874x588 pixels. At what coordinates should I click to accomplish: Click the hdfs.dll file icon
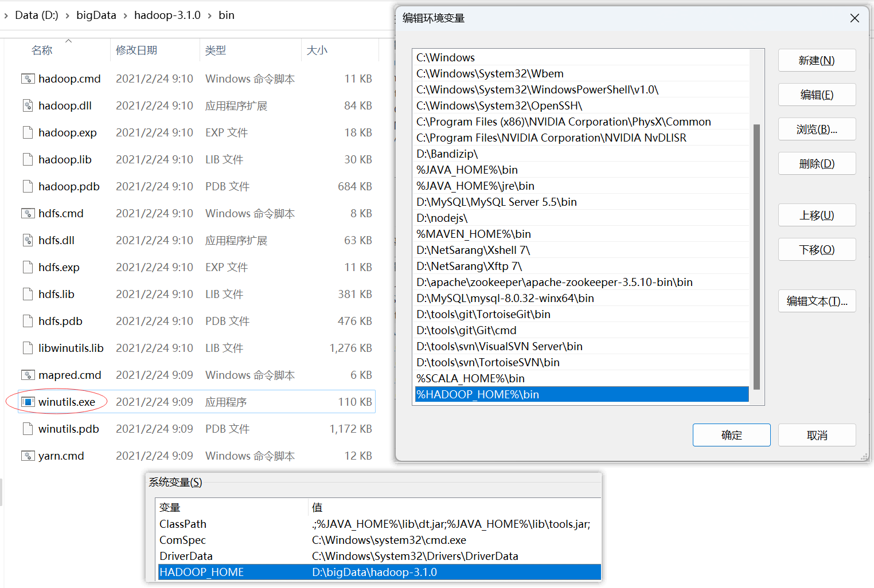coord(28,240)
